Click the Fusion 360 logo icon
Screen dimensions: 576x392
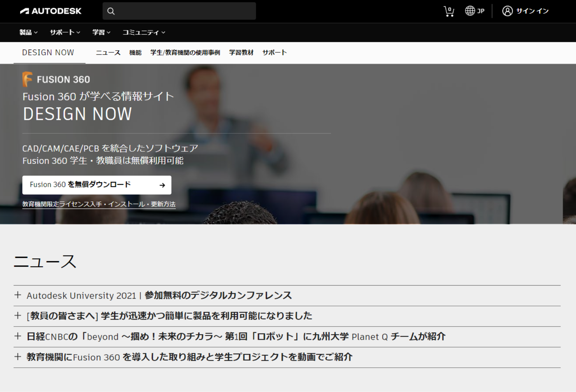[27, 79]
